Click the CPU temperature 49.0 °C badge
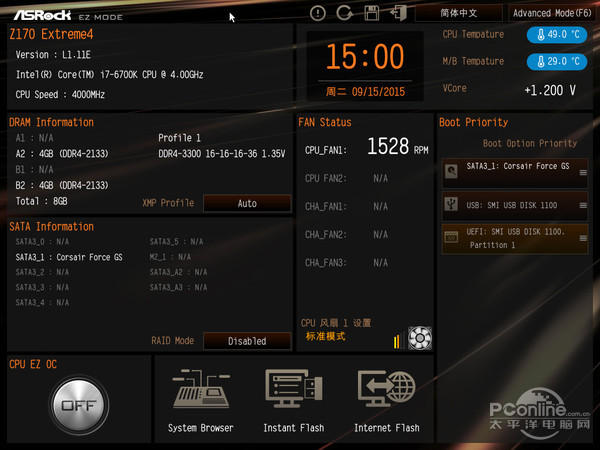 (557, 35)
